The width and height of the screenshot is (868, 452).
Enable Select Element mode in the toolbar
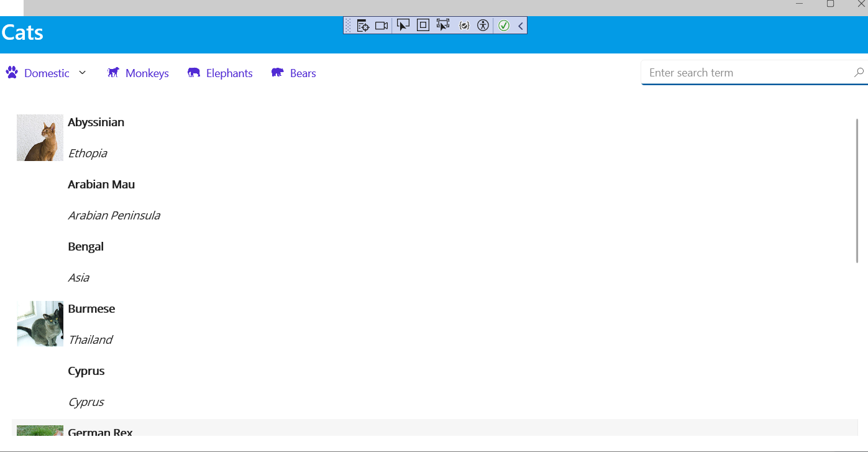(x=403, y=25)
